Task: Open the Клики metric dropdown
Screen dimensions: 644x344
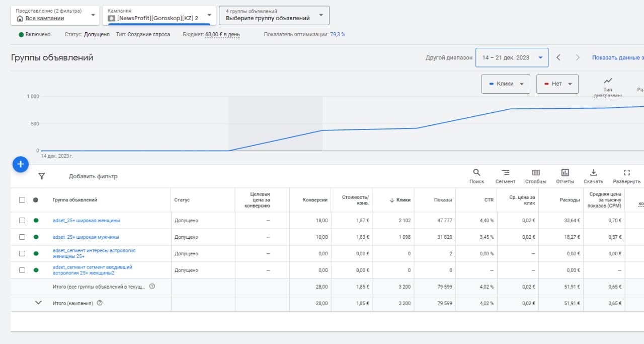Action: tap(506, 84)
